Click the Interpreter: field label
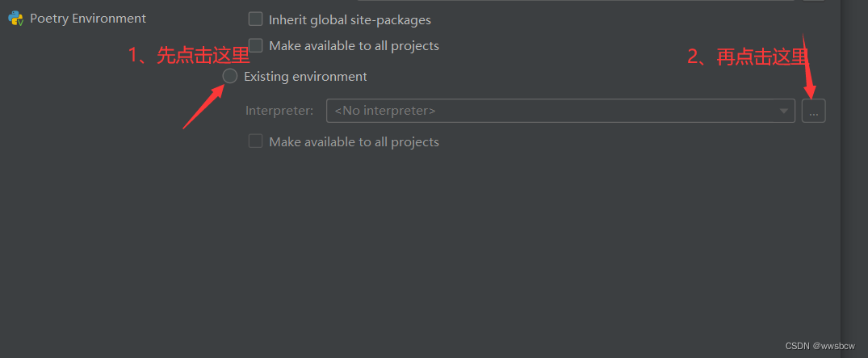 pyautogui.click(x=279, y=111)
